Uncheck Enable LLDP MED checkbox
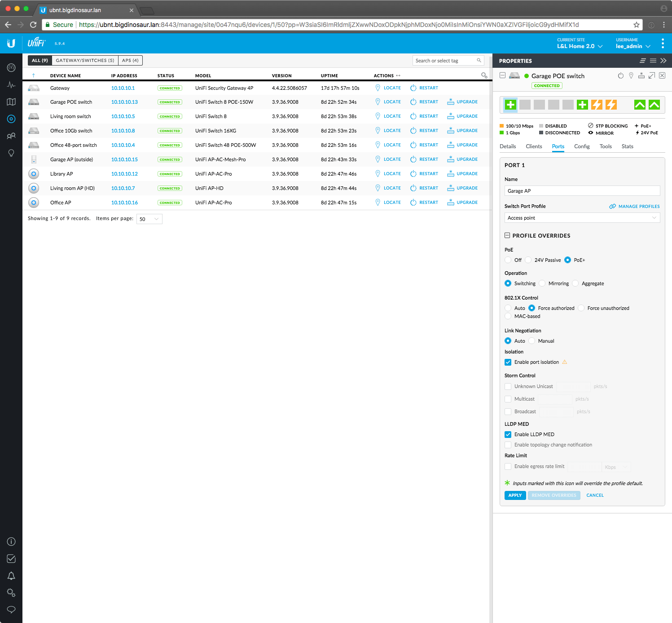 [x=508, y=434]
